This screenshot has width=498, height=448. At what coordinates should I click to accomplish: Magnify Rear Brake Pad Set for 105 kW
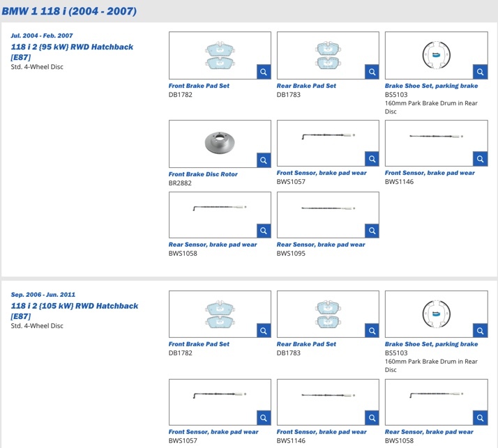coord(372,331)
